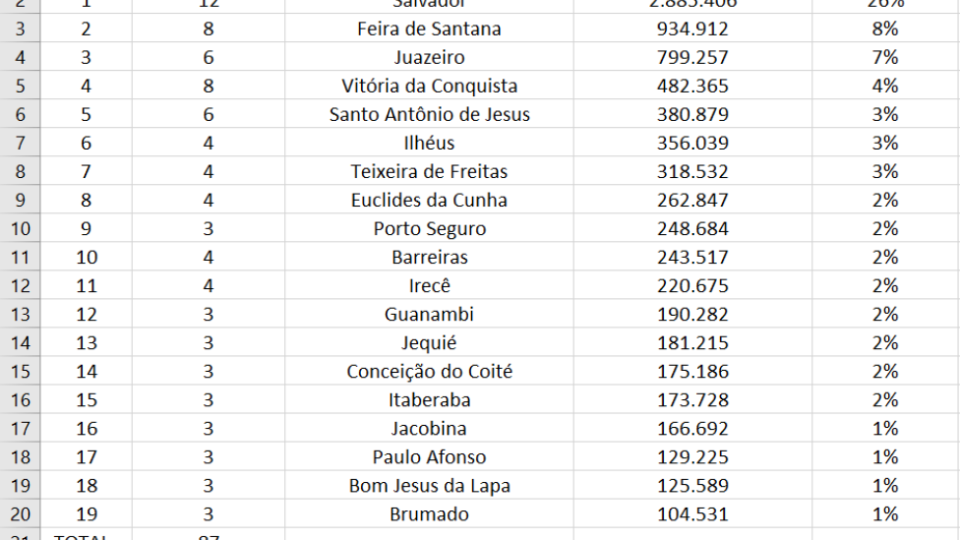Select the Porto Seguro cell
Viewport: 960px width, 540px height.
[x=429, y=228]
